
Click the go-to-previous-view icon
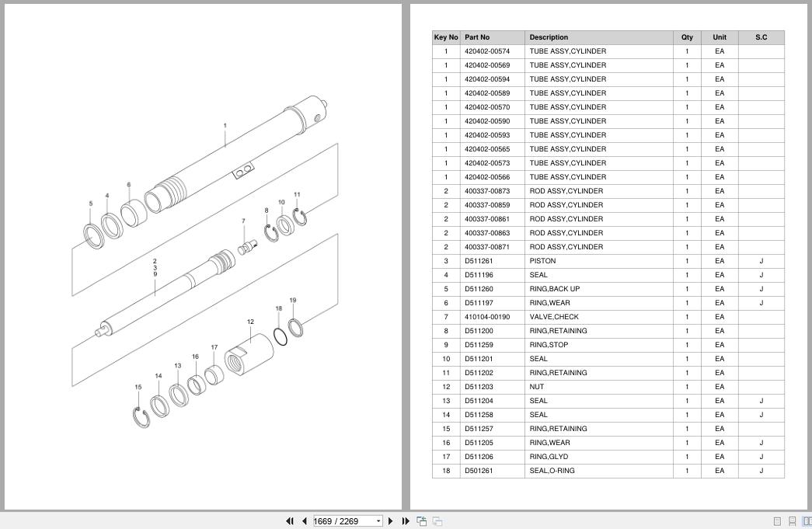421,521
